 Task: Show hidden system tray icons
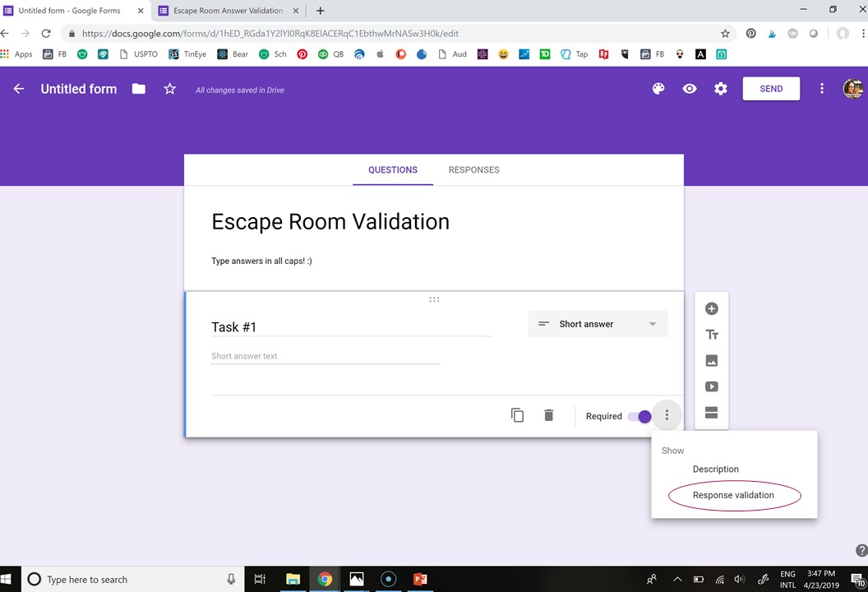(677, 580)
